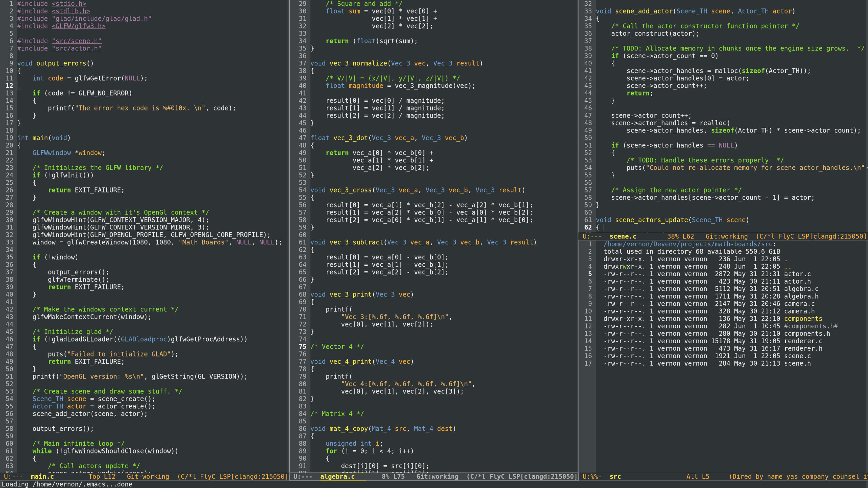Open actor.c in the dired listing

coord(797,274)
